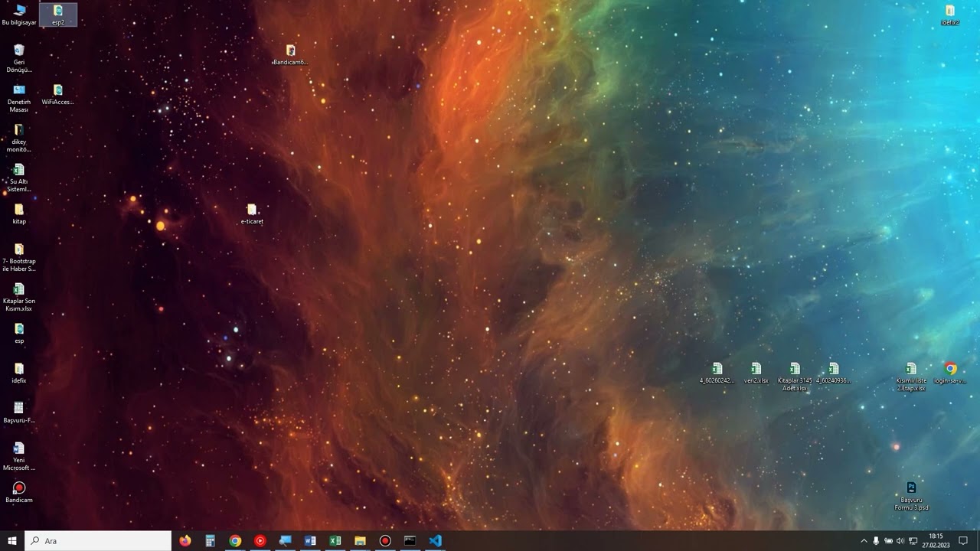Select the esp desktop icon

(19, 333)
